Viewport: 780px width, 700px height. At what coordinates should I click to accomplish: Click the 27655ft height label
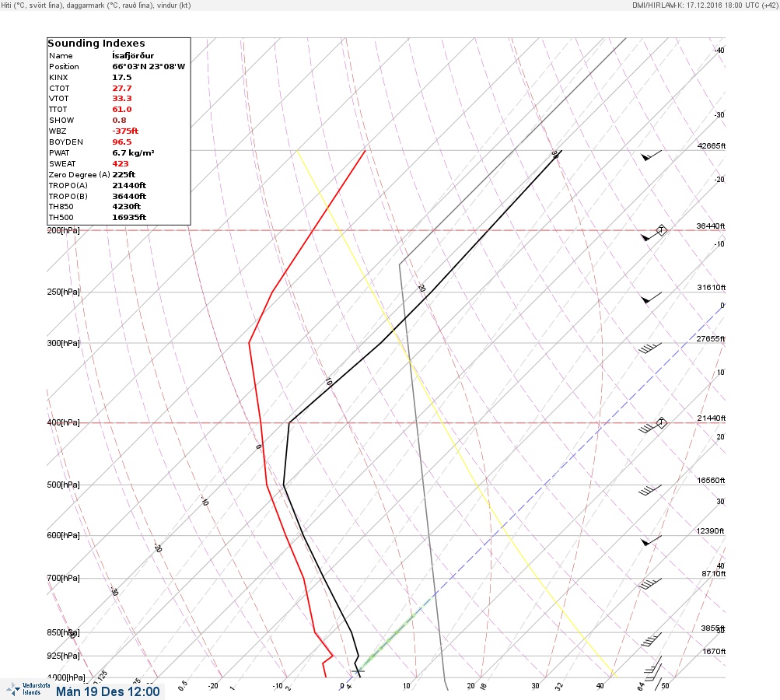(x=710, y=339)
